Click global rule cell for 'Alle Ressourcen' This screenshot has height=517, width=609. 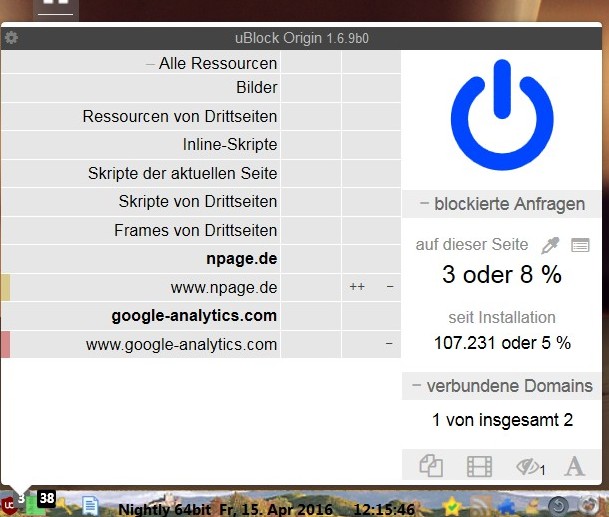[x=311, y=63]
